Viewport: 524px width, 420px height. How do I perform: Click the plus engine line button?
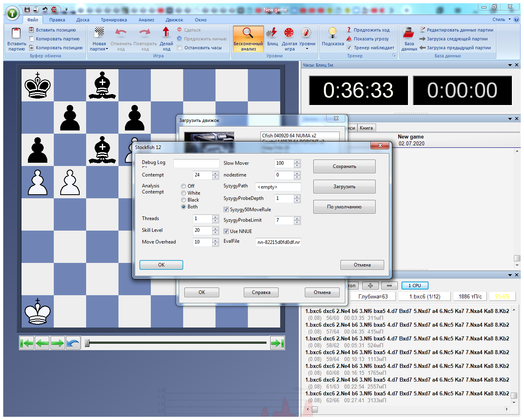pyautogui.click(x=370, y=286)
